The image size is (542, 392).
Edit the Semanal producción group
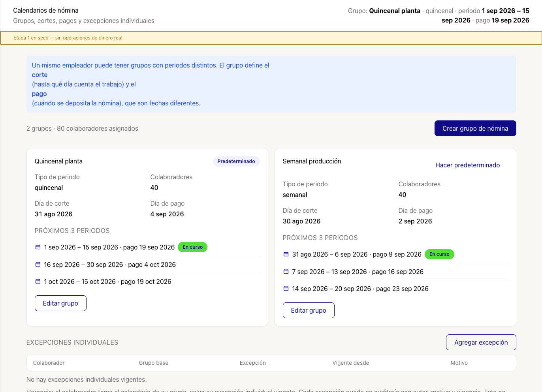point(309,310)
